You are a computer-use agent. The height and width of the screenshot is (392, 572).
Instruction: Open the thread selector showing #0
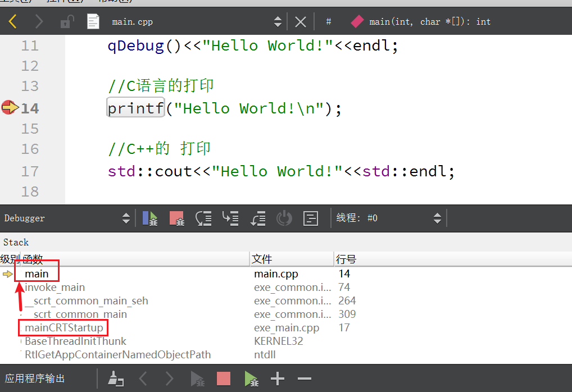pos(437,218)
